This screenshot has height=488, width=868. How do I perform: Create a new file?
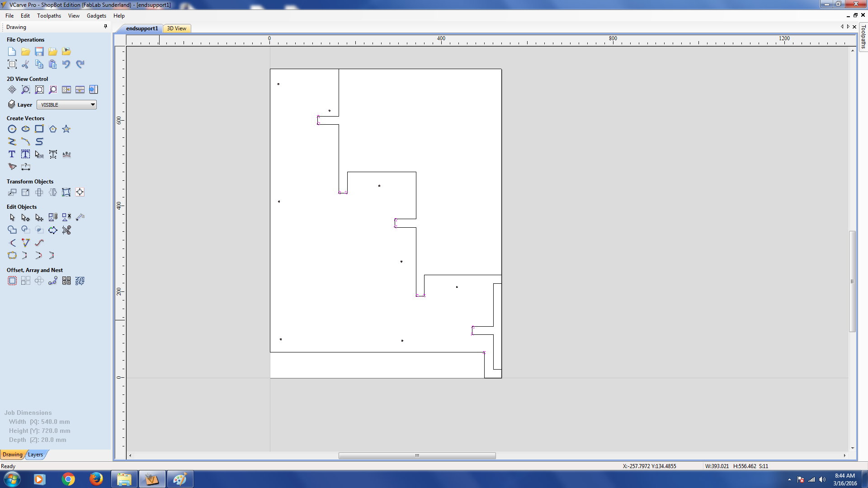12,52
